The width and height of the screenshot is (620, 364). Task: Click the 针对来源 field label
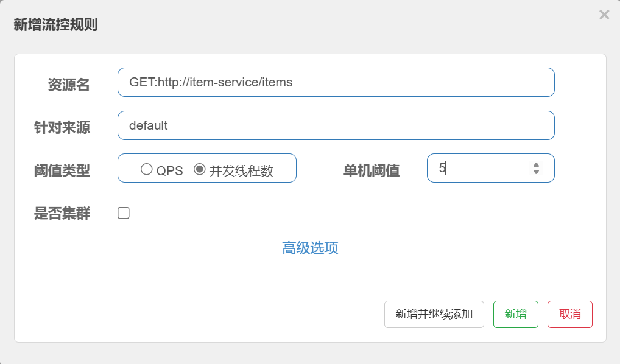[x=62, y=128]
